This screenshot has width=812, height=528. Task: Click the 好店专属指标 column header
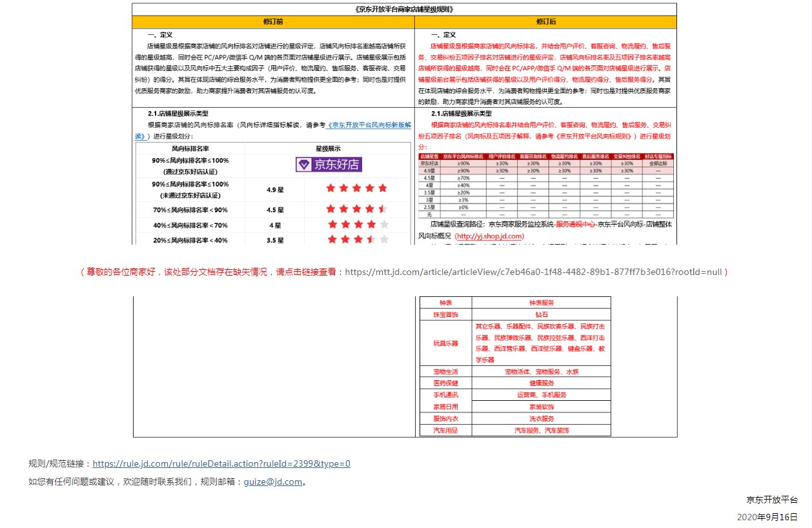pos(658,156)
